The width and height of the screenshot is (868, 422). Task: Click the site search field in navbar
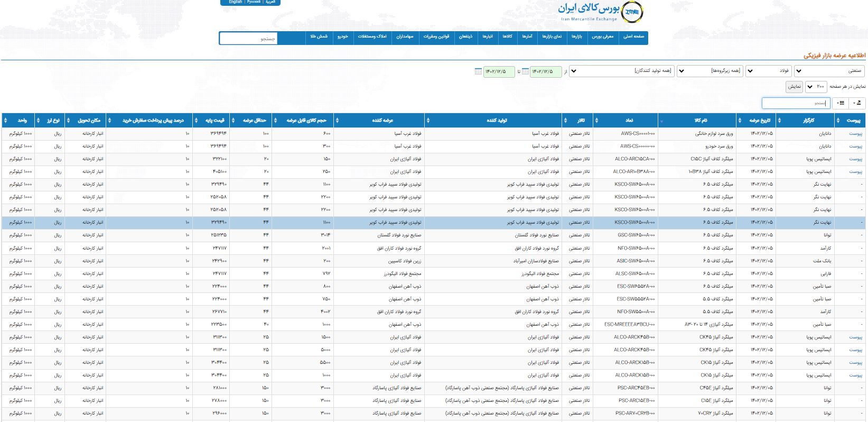coord(248,38)
